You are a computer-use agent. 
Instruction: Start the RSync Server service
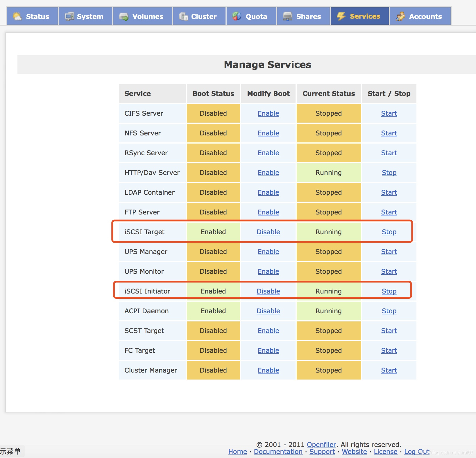click(389, 153)
